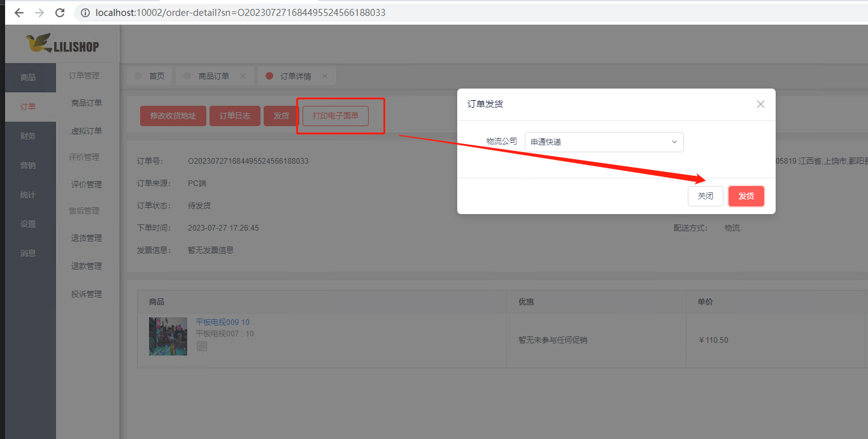Click the browser back arrow

(19, 13)
